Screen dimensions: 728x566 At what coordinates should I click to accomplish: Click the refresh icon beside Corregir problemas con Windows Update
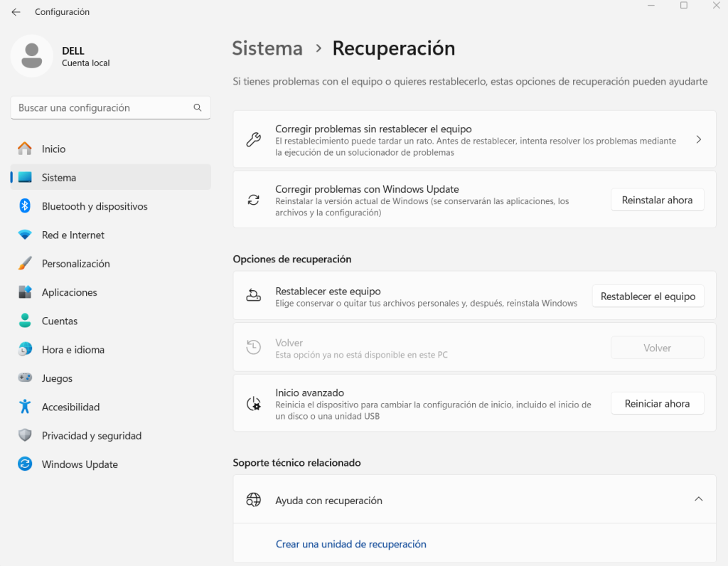254,200
